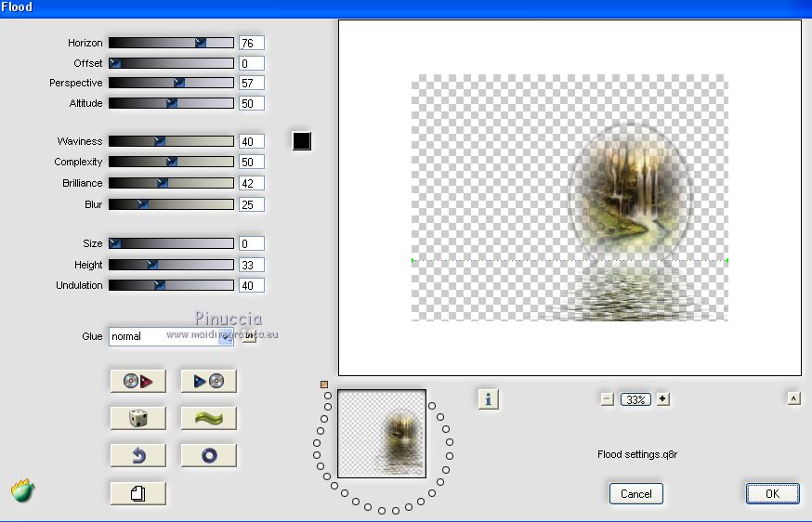Image resolution: width=812 pixels, height=522 pixels.
Task: Click the Brilliance value field showing 42
Action: [252, 183]
